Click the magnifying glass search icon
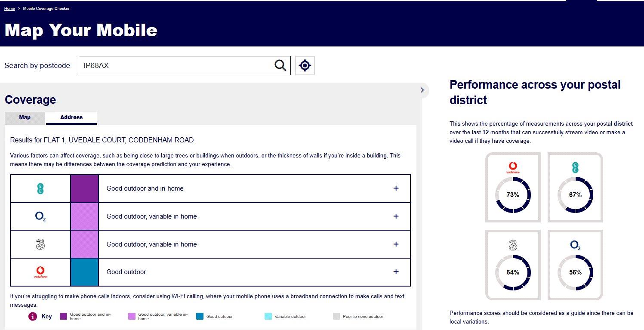 coord(280,65)
